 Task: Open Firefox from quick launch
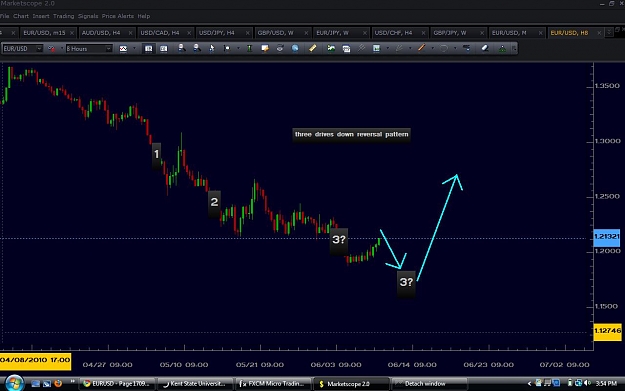tap(58, 383)
